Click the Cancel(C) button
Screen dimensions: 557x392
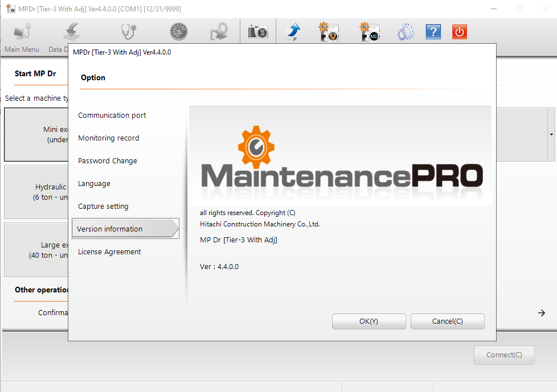coord(448,321)
